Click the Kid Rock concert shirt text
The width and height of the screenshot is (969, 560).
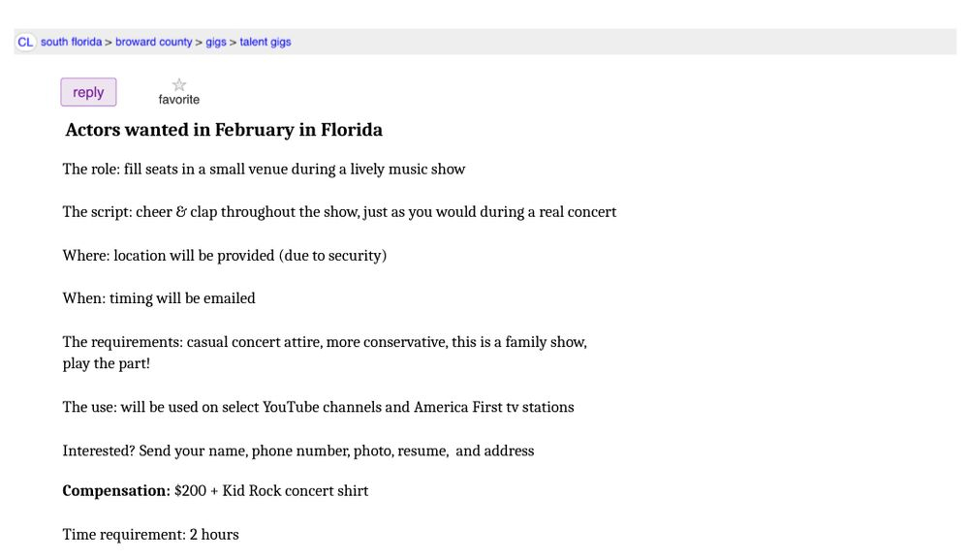pyautogui.click(x=296, y=491)
